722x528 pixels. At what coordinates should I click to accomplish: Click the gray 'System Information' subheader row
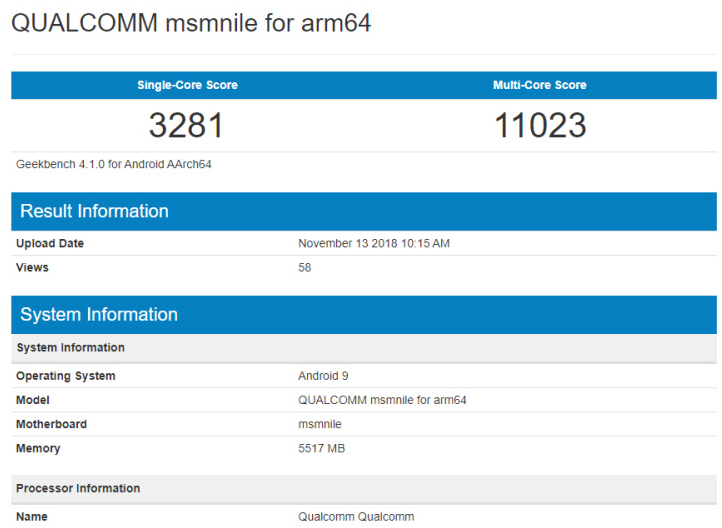click(x=364, y=348)
